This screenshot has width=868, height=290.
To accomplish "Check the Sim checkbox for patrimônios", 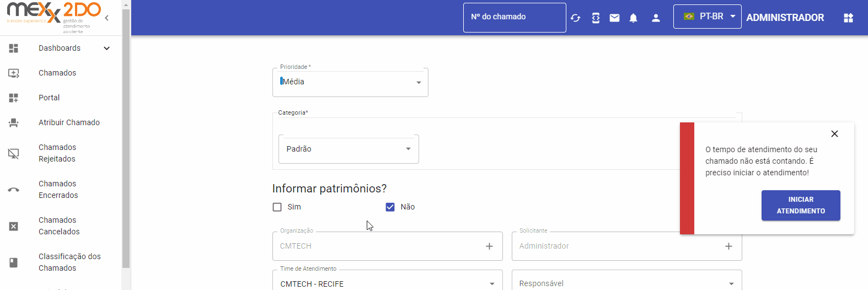I will [277, 207].
